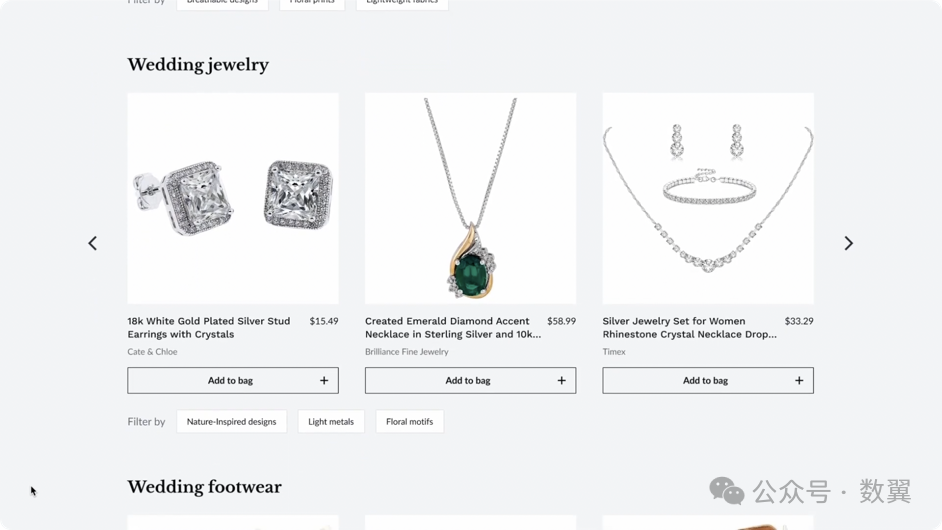Click plus icon for Silver Jewelry Set
This screenshot has width=942, height=530.
(799, 380)
